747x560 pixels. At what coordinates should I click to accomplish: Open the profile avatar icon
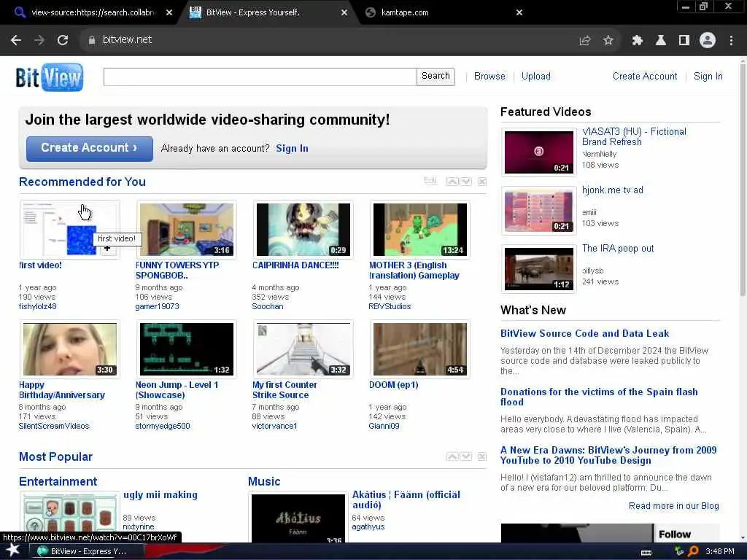click(708, 40)
